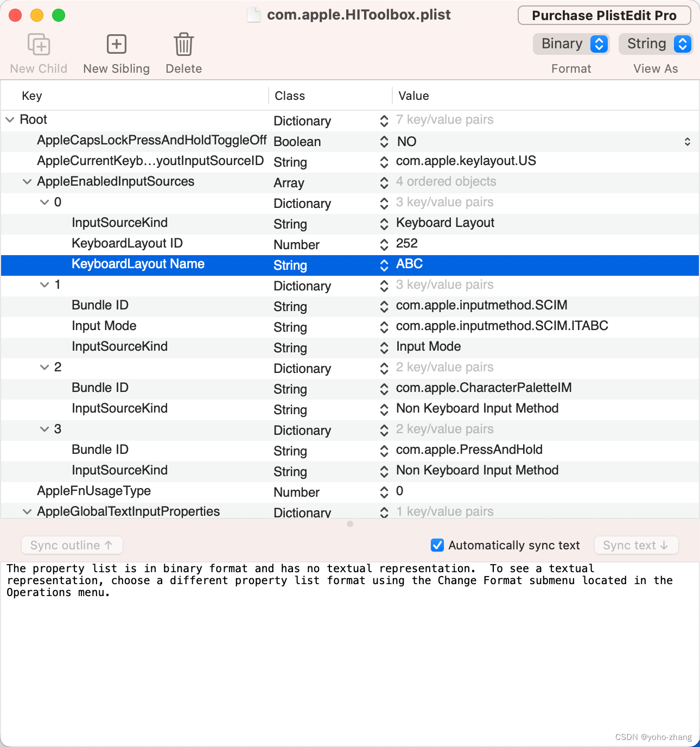Collapse array item 1
Image resolution: width=700 pixels, height=747 pixels.
[44, 284]
